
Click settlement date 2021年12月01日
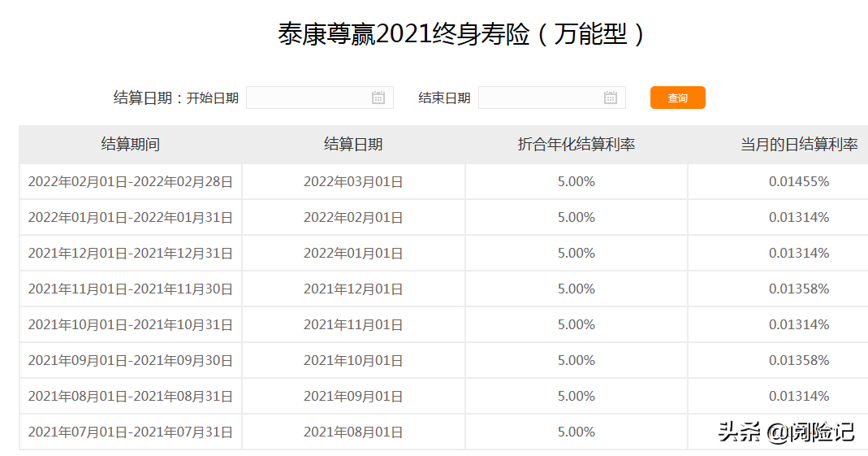click(353, 289)
